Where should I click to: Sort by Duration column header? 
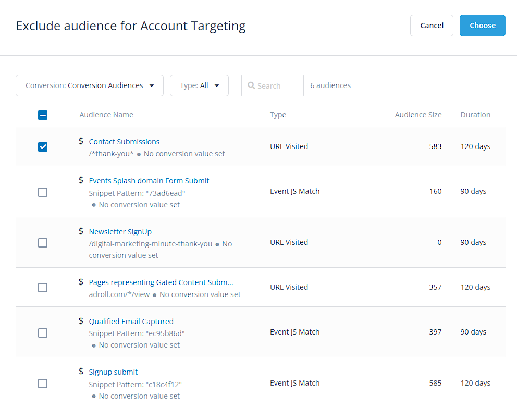click(475, 115)
